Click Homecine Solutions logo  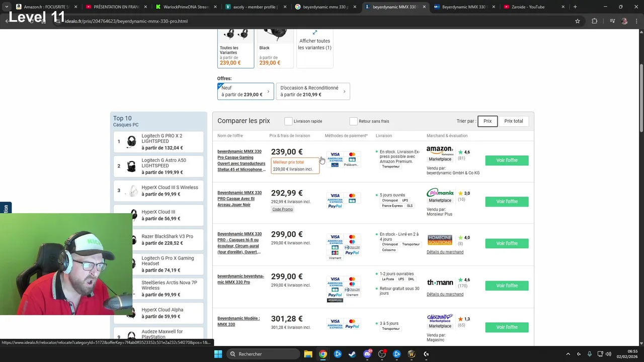440,240
